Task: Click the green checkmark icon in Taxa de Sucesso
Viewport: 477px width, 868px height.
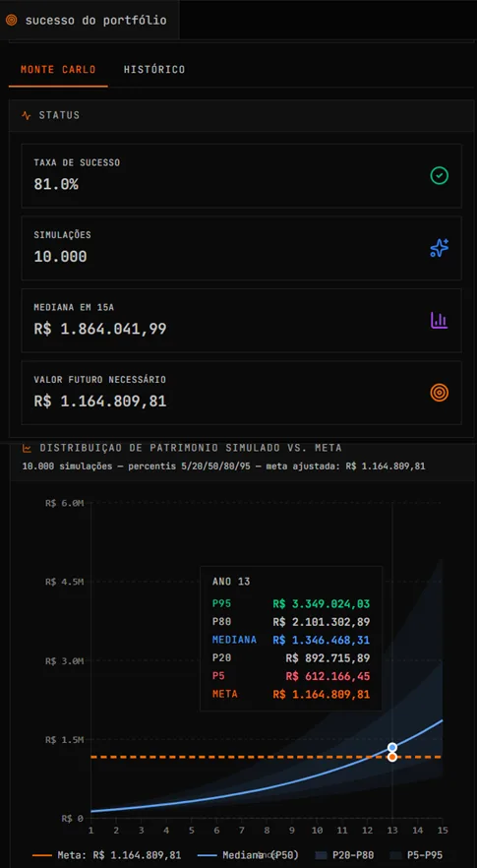Action: [x=440, y=176]
